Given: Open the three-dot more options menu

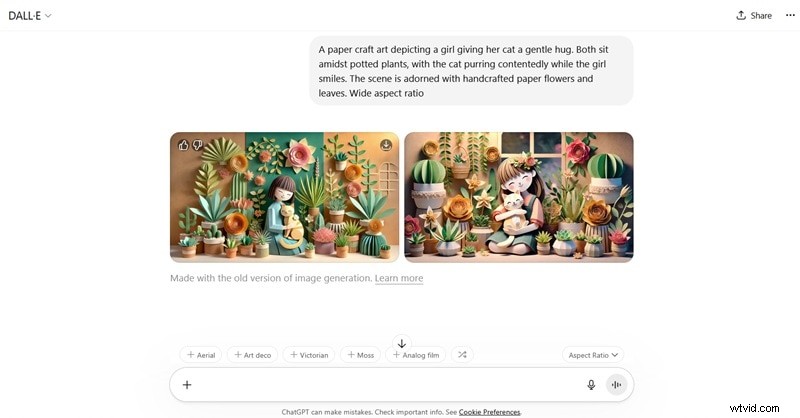Looking at the screenshot, I should point(790,15).
